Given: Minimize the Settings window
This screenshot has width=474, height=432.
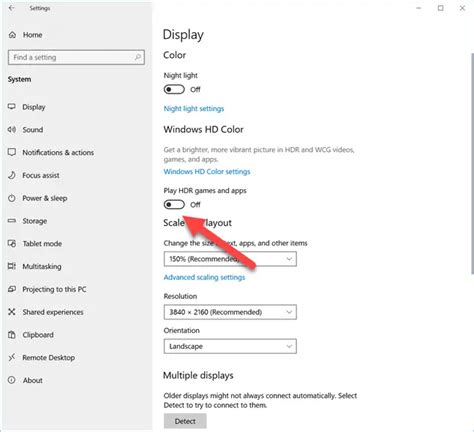Looking at the screenshot, I should pos(419,8).
